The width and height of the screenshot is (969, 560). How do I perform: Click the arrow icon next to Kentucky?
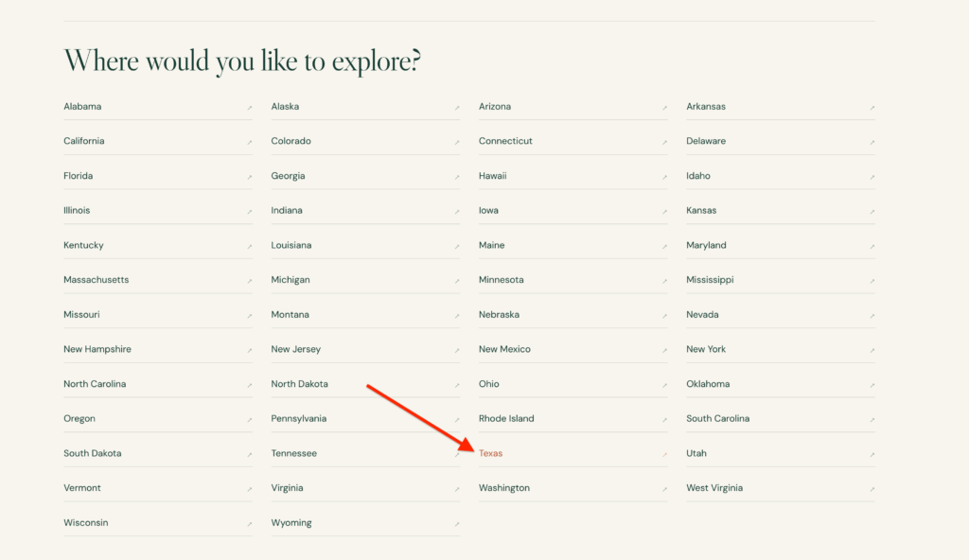tap(250, 246)
